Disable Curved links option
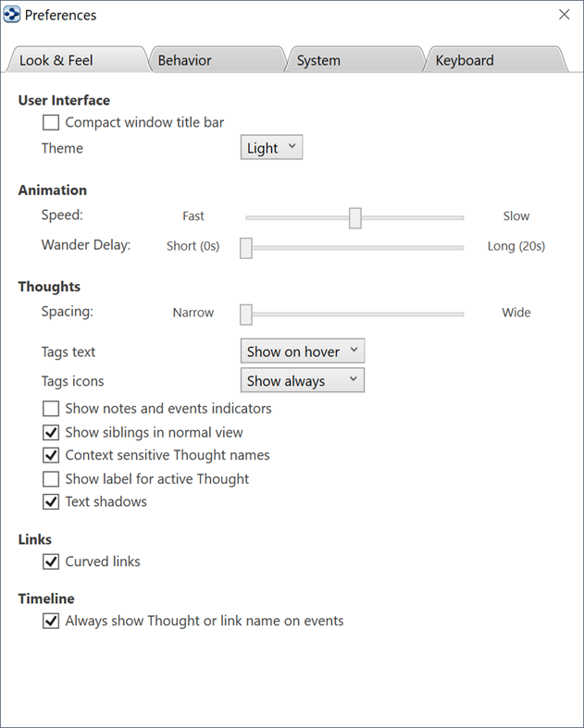 tap(51, 561)
